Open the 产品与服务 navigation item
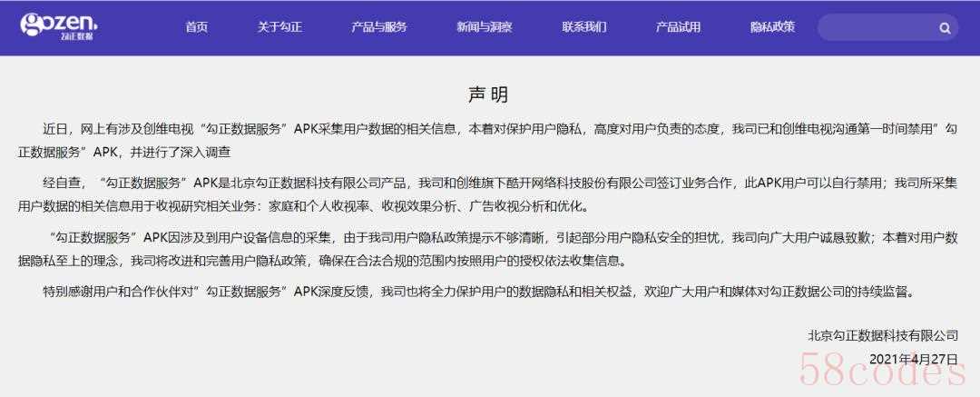 pos(378,27)
